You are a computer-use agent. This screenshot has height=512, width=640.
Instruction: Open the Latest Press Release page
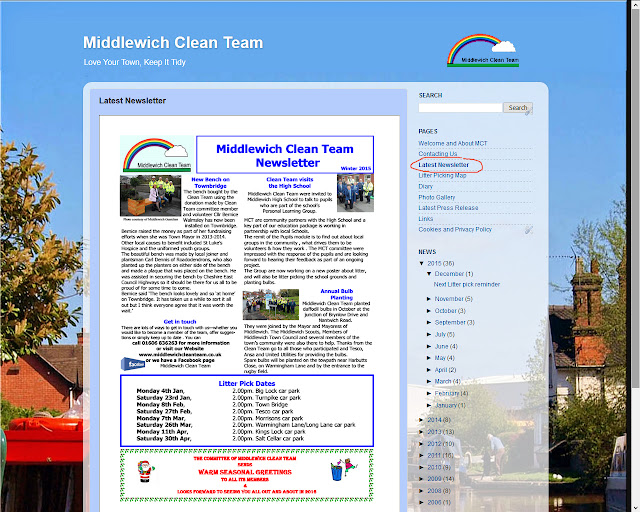coord(448,208)
